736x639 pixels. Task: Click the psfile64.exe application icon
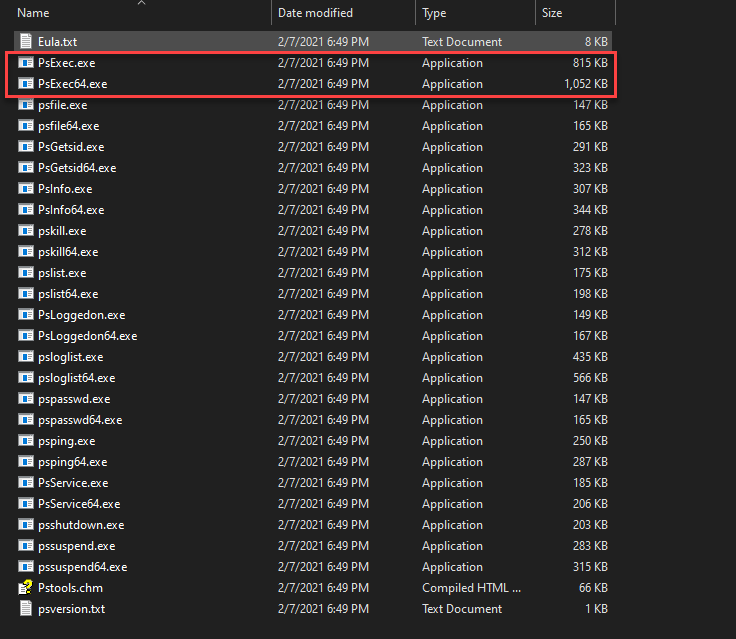[26, 125]
